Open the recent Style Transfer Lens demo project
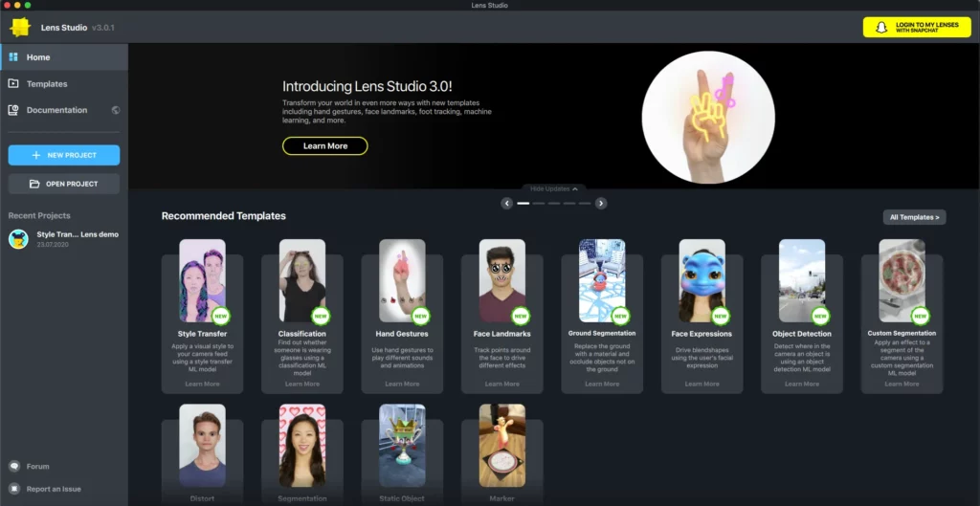Viewport: 980px width, 506px height. click(64, 238)
